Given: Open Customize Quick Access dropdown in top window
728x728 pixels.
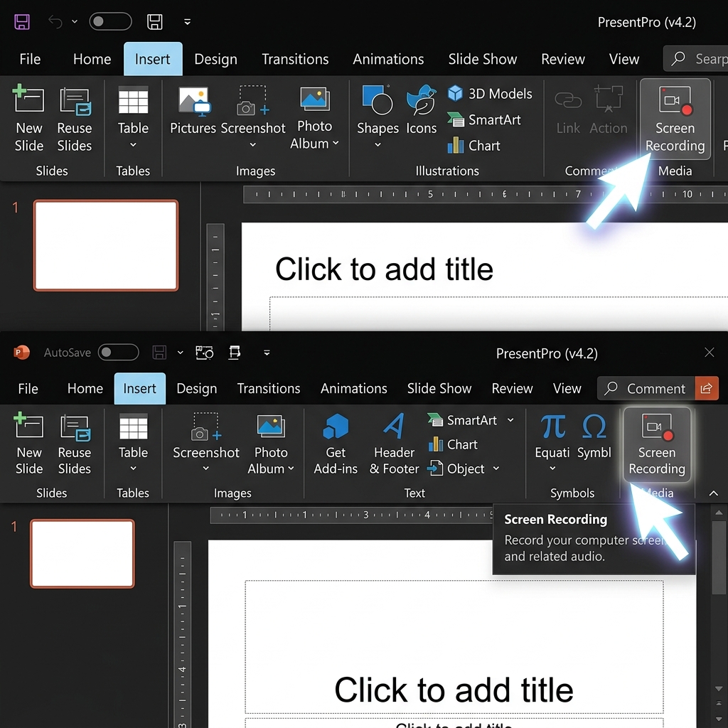Looking at the screenshot, I should (x=187, y=22).
